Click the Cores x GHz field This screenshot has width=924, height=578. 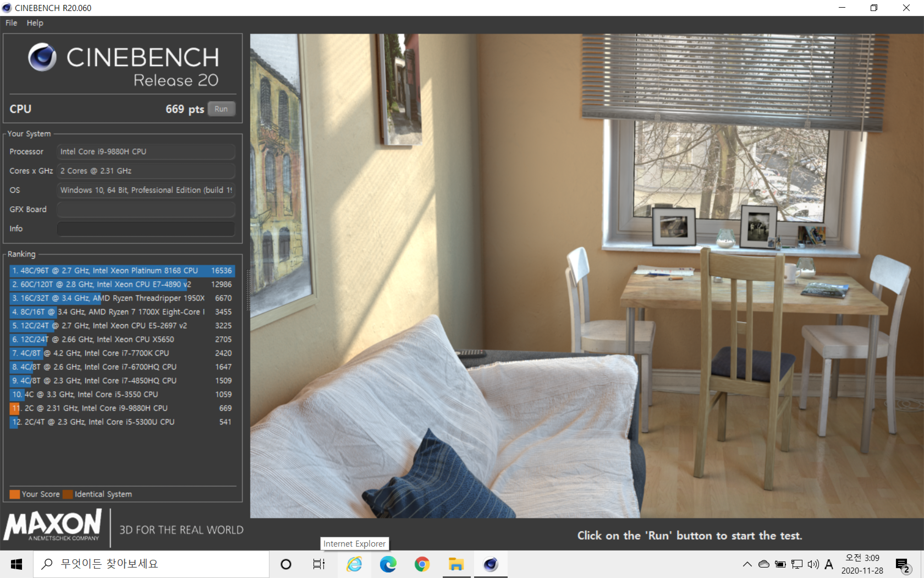[146, 171]
